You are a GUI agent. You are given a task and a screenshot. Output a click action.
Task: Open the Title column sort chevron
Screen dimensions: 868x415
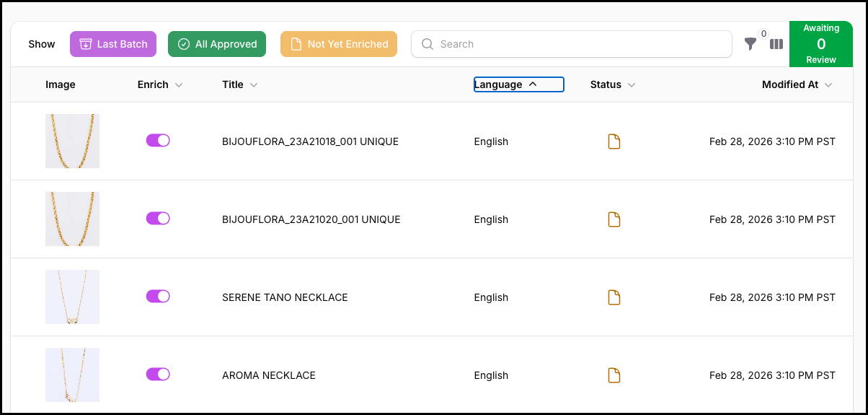[254, 85]
